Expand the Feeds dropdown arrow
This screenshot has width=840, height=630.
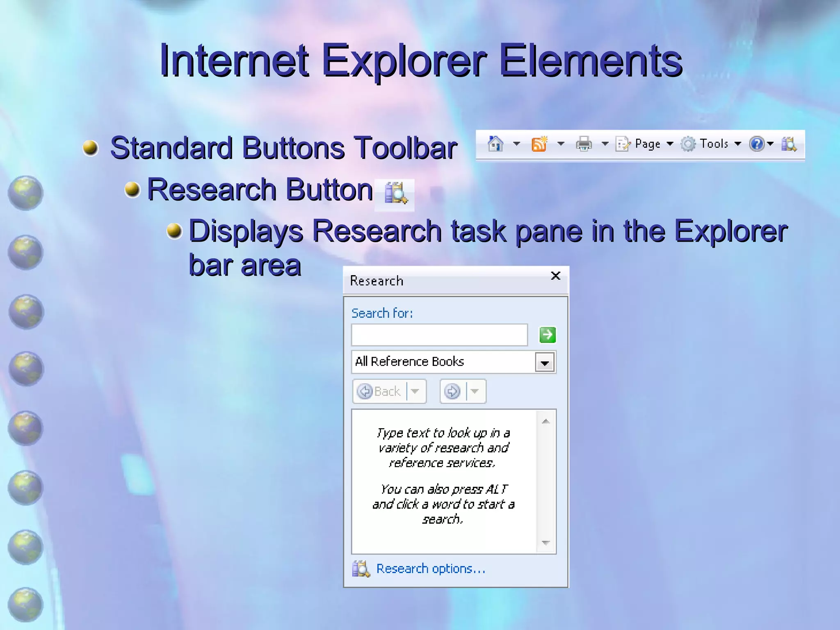pos(561,144)
